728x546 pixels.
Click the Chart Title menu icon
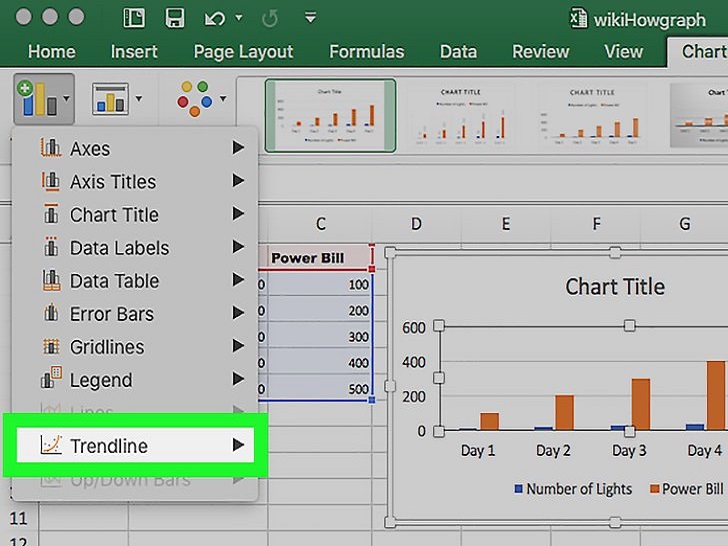point(51,214)
